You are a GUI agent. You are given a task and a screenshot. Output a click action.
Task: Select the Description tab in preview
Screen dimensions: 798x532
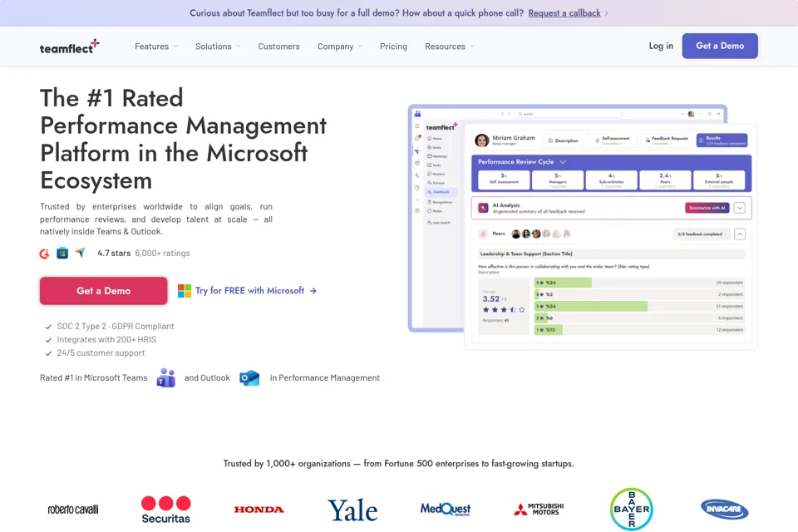coord(563,140)
